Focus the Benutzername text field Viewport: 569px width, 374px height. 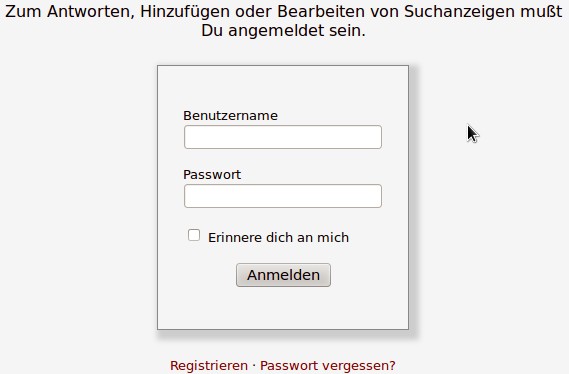point(283,137)
